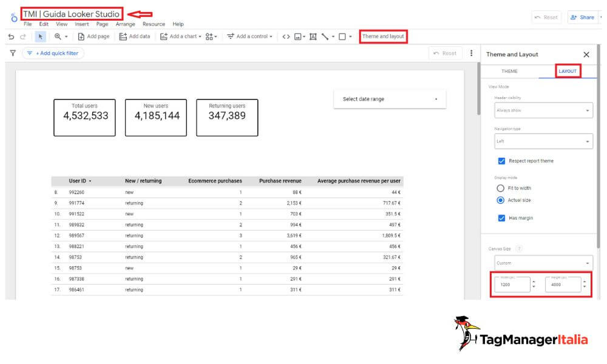This screenshot has height=364, width=607.
Task: Click the report title TMI | Guida Looker Studio
Action: [72, 14]
